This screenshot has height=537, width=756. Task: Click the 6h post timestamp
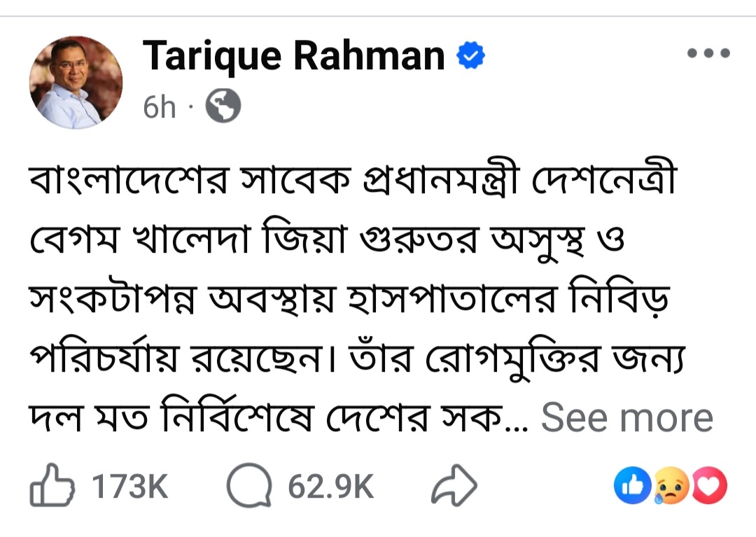pos(159,108)
